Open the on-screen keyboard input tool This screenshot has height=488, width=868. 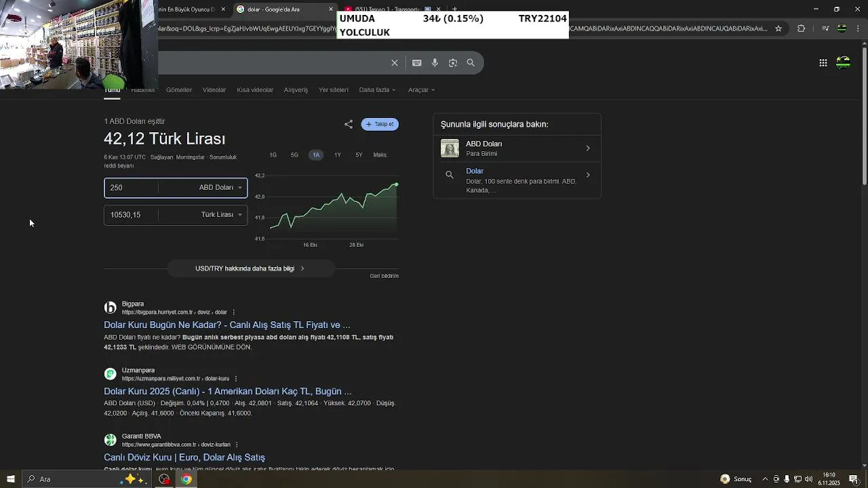417,63
